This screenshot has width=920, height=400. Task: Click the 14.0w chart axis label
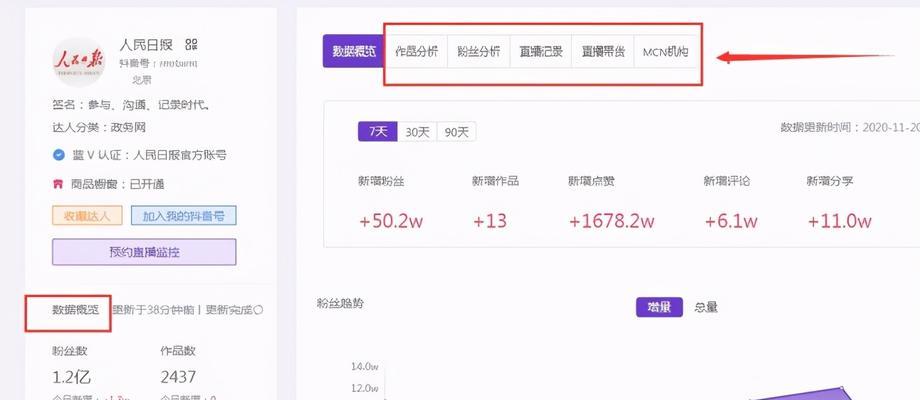click(x=364, y=367)
